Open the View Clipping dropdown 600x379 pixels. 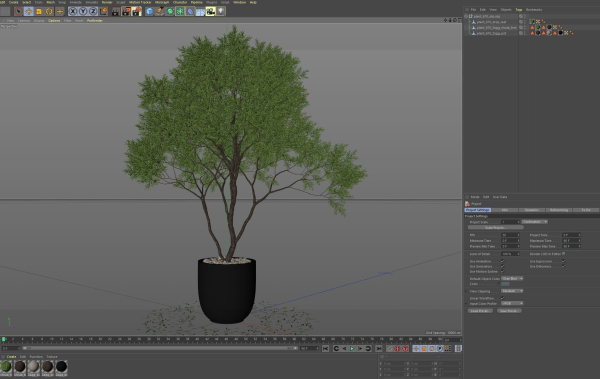[x=512, y=291]
